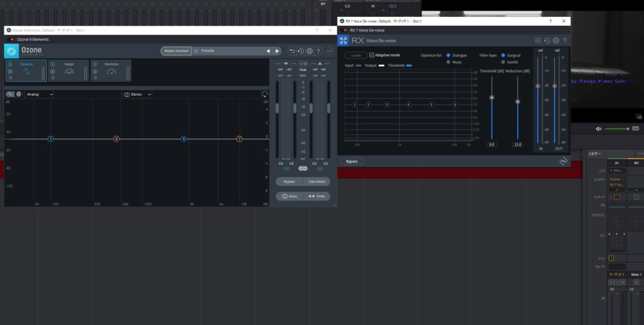
Task: Open Maximizer module preset list icon
Action: pyautogui.click(x=95, y=77)
